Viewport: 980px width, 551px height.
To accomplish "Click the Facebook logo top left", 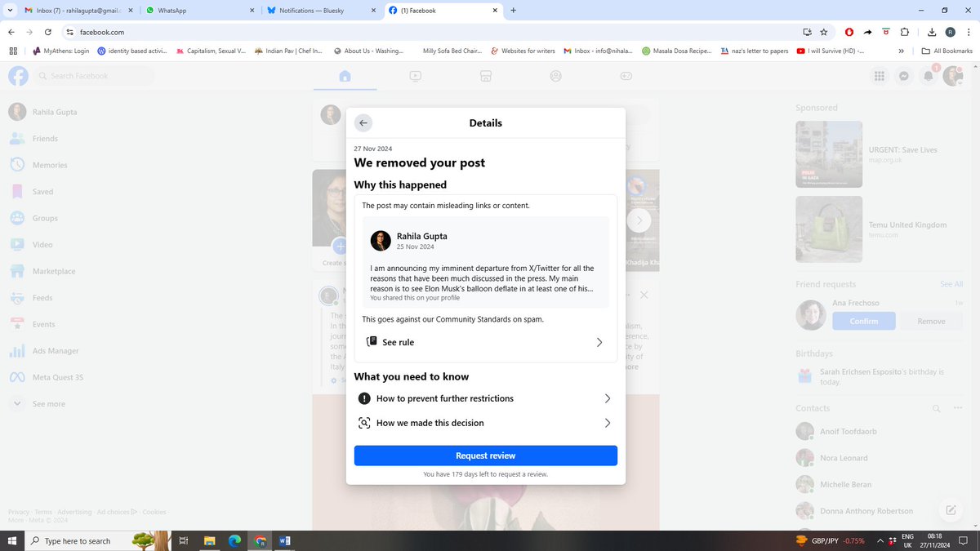I will pos(18,76).
